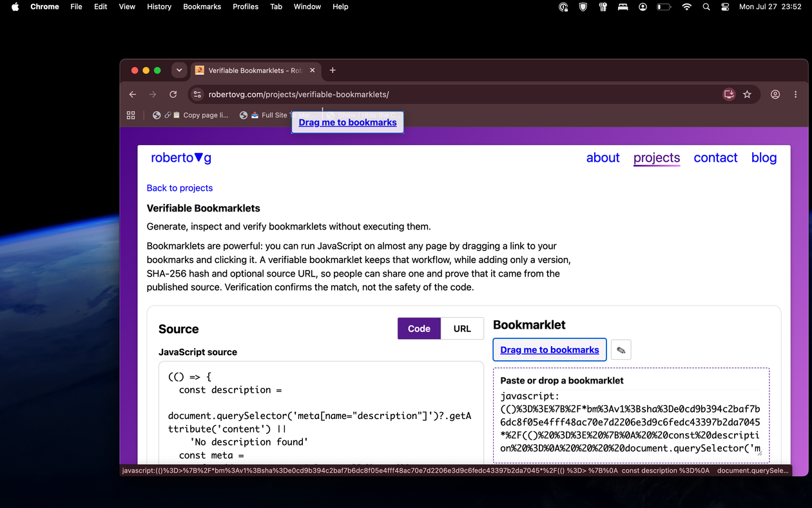812x508 pixels.
Task: Click Drag me to bookmarks in Bookmarklet panel
Action: coord(550,349)
